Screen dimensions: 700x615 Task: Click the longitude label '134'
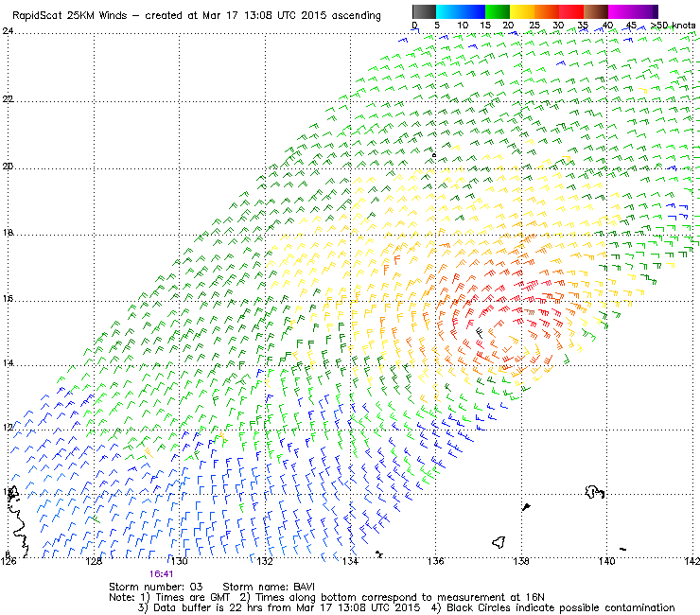click(350, 561)
